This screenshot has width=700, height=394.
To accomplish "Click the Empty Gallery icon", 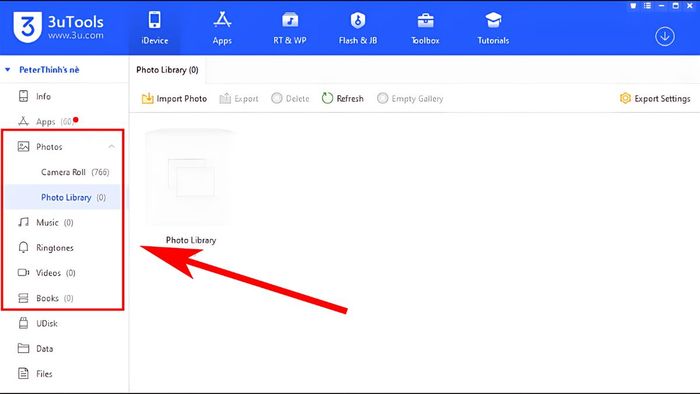I will (383, 98).
